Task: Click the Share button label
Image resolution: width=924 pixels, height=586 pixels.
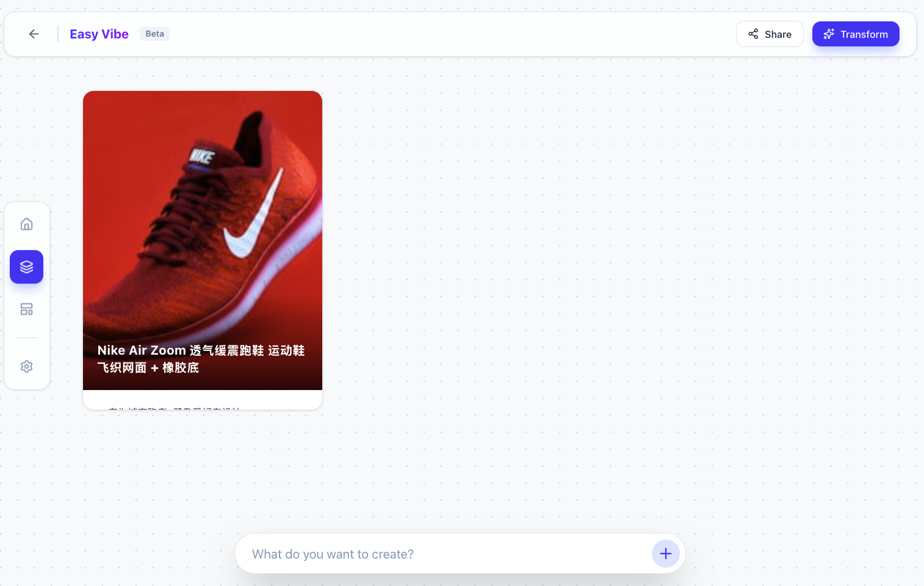Action: (x=778, y=34)
